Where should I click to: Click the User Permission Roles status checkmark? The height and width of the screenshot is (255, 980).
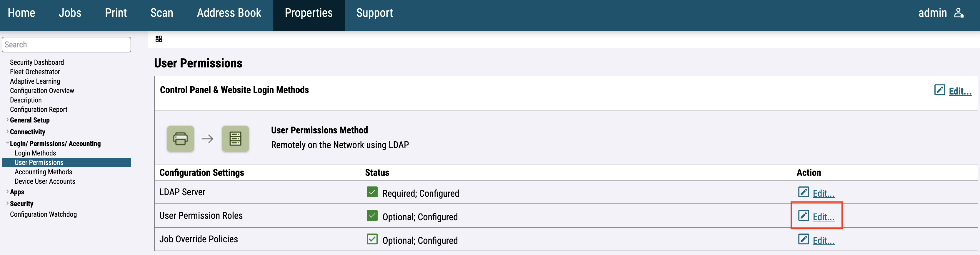coord(372,216)
